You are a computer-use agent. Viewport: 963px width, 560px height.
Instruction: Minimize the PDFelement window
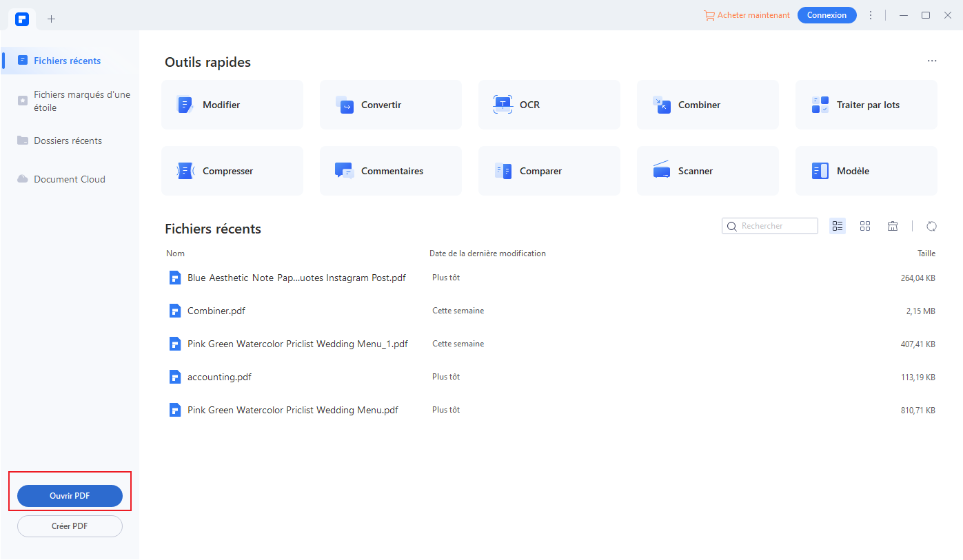click(x=904, y=15)
